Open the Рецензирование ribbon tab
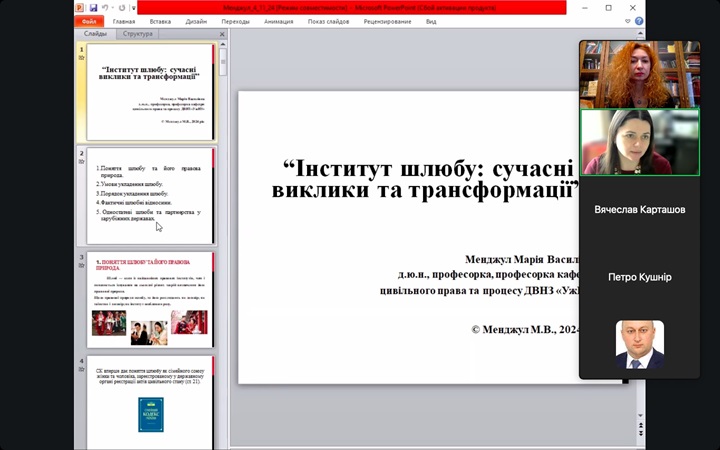Screen dimensions: 720x450 coord(388,21)
